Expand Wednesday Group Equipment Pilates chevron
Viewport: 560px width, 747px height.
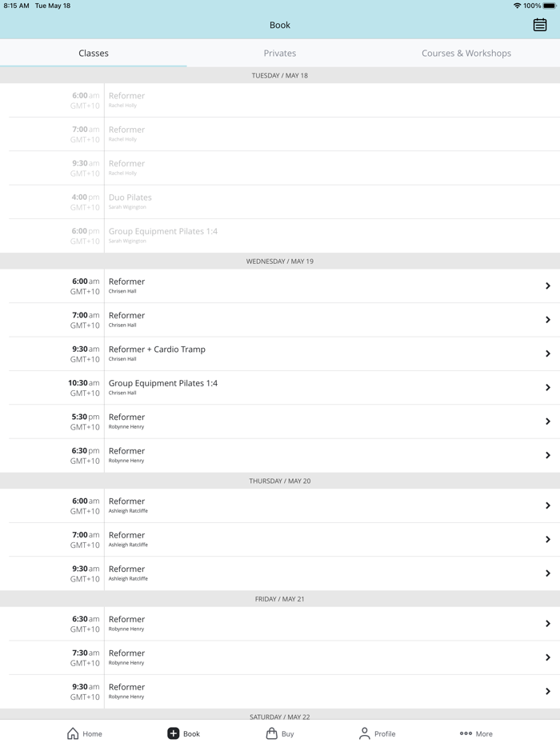pos(548,387)
